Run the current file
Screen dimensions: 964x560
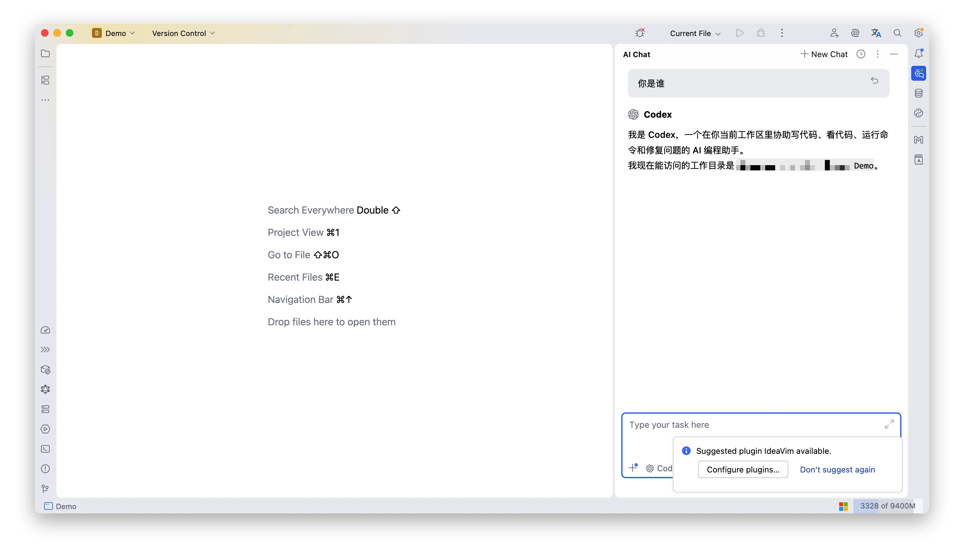click(x=740, y=33)
